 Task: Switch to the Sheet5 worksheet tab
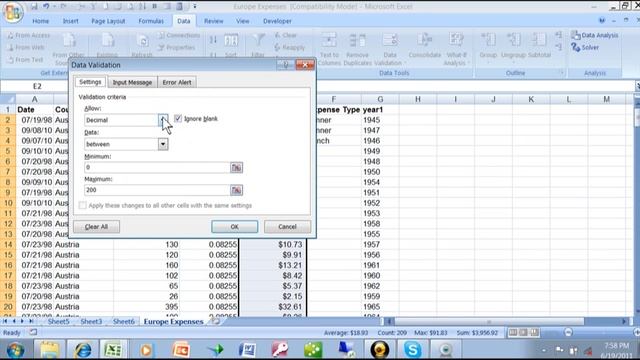[58, 322]
